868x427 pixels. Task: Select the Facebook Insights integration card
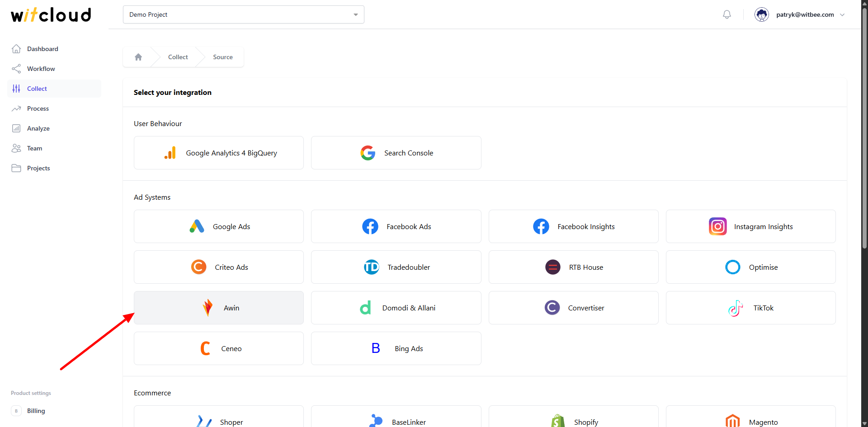tap(574, 226)
